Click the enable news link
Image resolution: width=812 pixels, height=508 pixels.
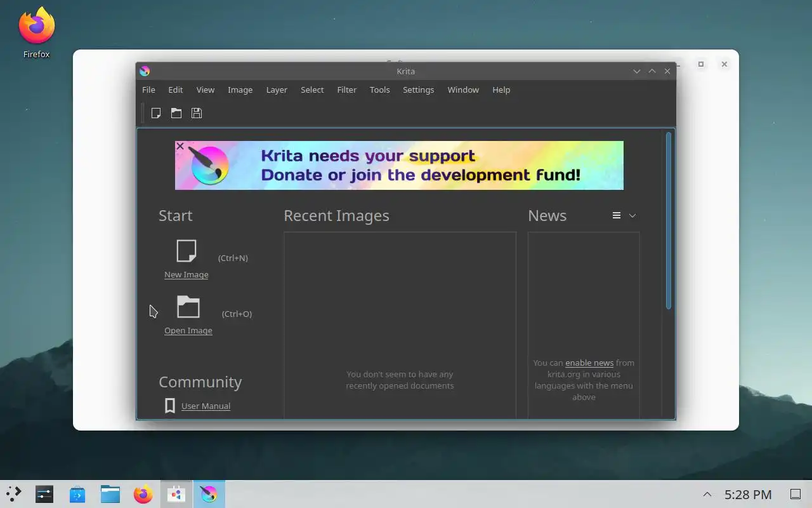click(589, 363)
